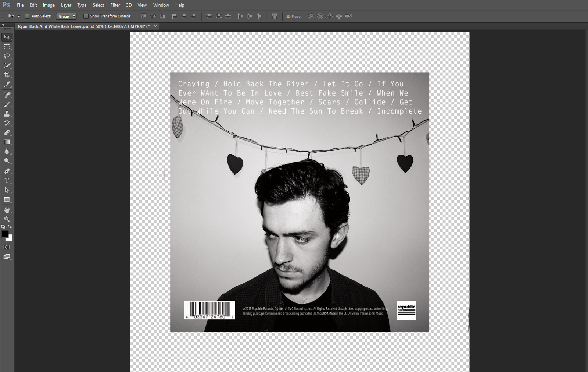Select the Horizontal Type tool
This screenshot has width=588, height=372.
pos(7,181)
